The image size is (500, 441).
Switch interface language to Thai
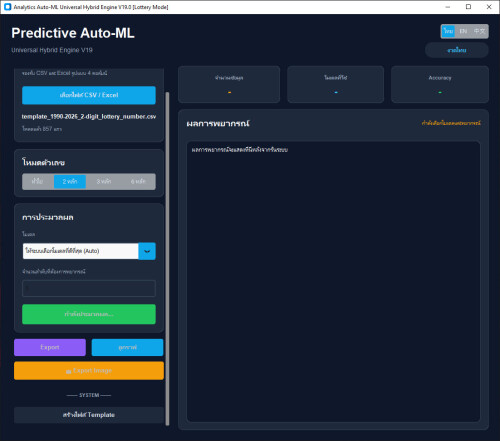click(448, 31)
